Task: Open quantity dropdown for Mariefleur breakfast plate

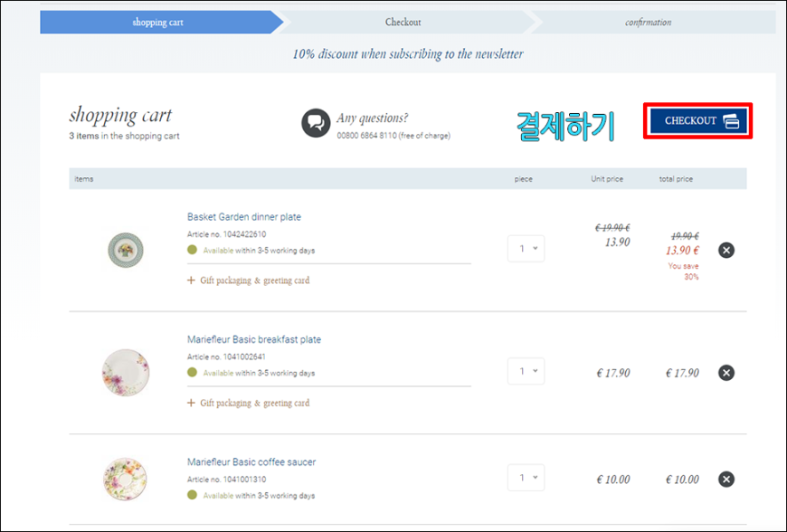Action: [x=526, y=371]
